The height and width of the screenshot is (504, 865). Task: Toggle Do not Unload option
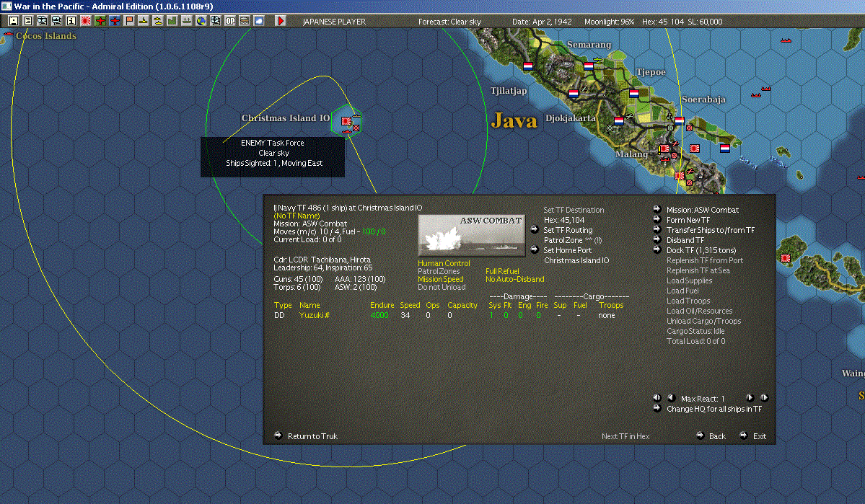point(442,287)
